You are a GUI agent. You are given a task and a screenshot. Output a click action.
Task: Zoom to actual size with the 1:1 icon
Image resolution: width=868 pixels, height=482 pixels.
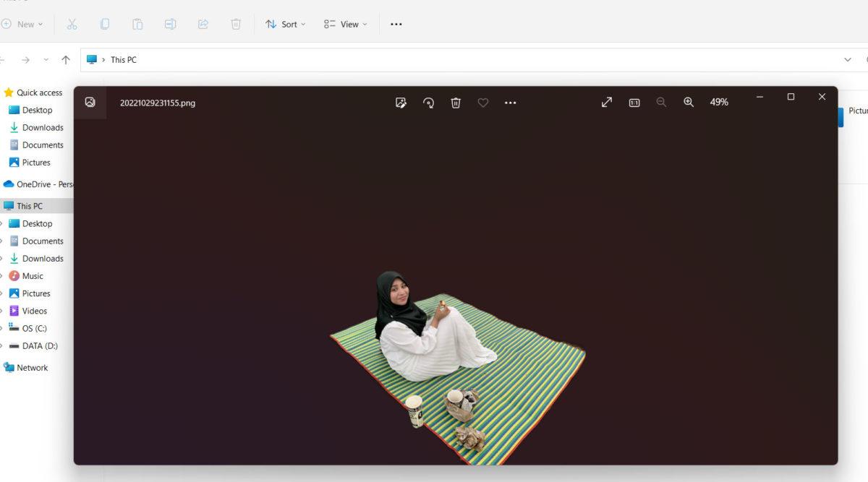click(634, 103)
